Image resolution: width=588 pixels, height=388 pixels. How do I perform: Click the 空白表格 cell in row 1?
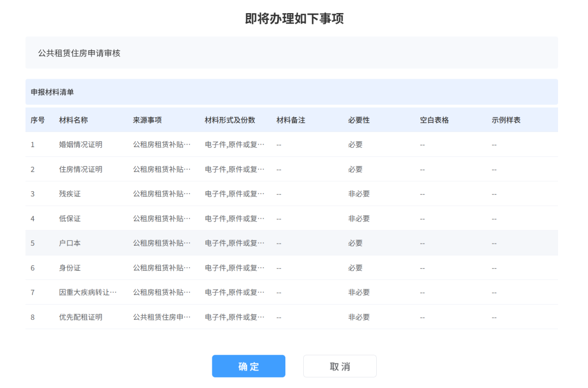click(422, 144)
